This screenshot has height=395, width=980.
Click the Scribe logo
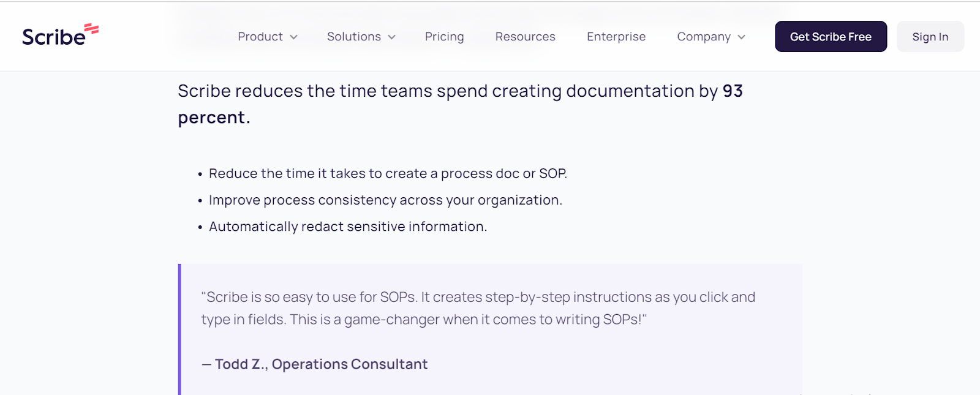pos(60,36)
